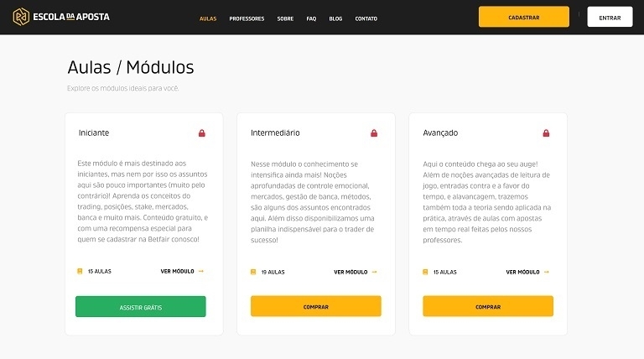Click the book icon beside Avançado's 15 aulas
Screen dimensions: 644x359
(x=425, y=272)
